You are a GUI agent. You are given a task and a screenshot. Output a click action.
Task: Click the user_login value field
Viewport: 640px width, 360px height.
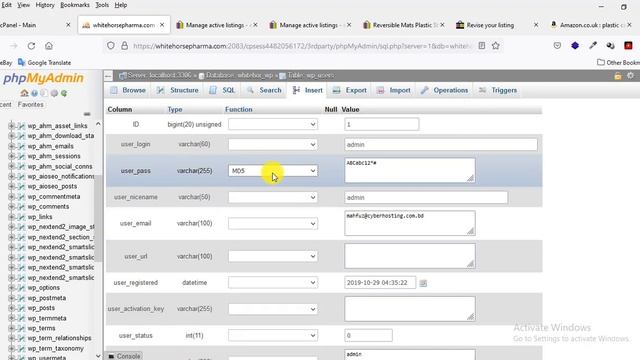(x=441, y=144)
